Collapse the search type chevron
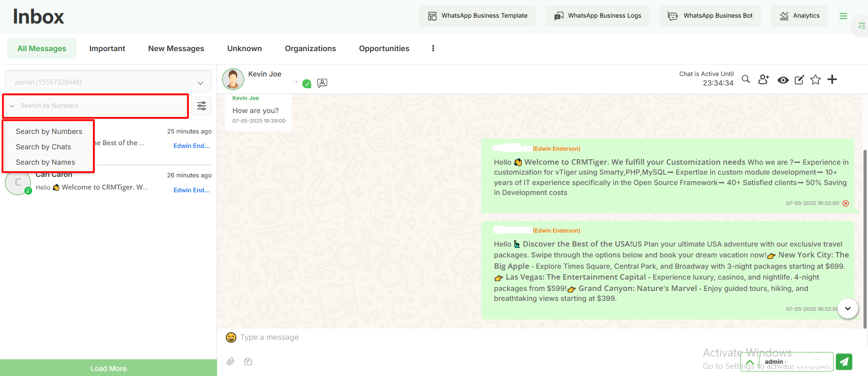 (12, 106)
